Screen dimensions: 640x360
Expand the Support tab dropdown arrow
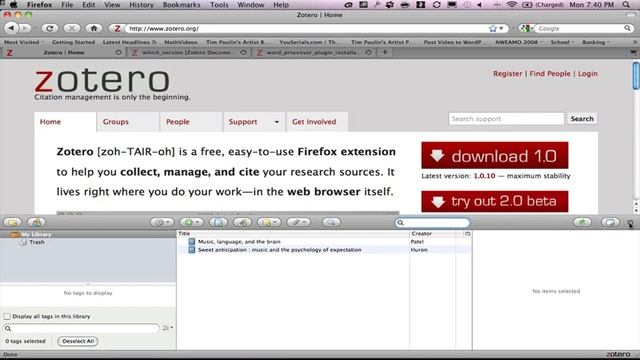276,122
